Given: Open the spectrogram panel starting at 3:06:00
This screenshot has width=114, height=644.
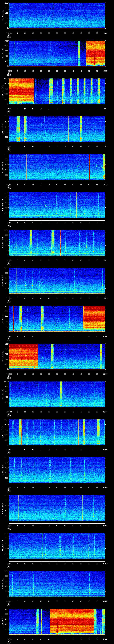Looking at the screenshot, I should coord(57,205).
